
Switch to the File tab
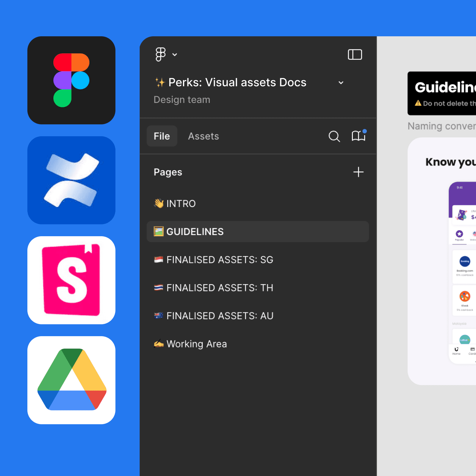point(162,136)
